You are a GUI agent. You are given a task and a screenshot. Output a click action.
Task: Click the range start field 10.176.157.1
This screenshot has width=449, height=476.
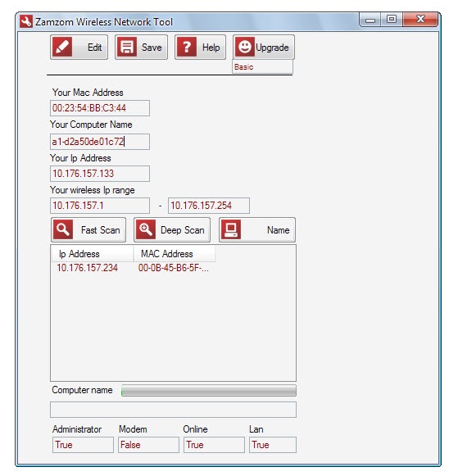tap(100, 206)
